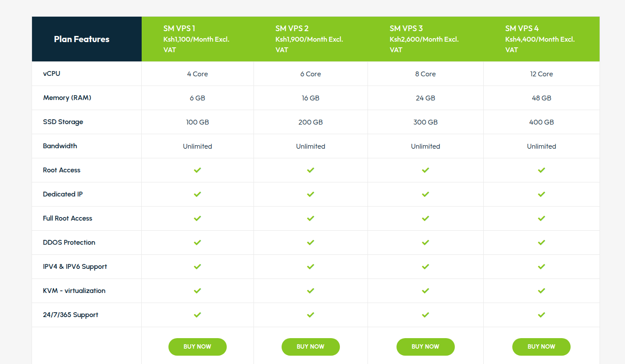Click Dedicated IP checkmark for SM VPS 4

pos(542,194)
